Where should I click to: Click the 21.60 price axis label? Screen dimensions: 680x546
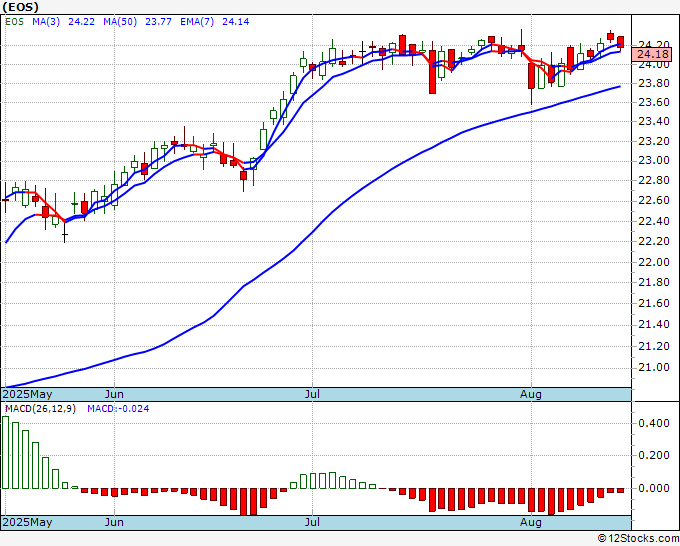[654, 303]
